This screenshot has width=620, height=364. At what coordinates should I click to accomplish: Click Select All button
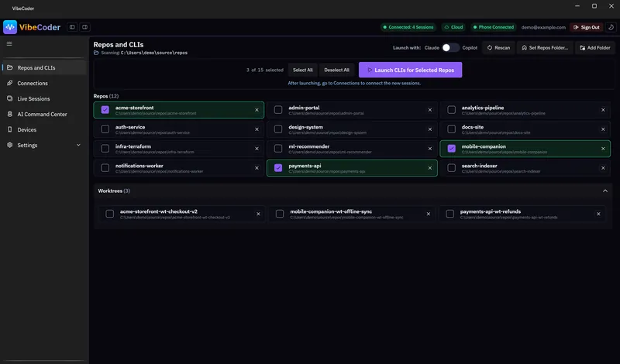tap(302, 70)
